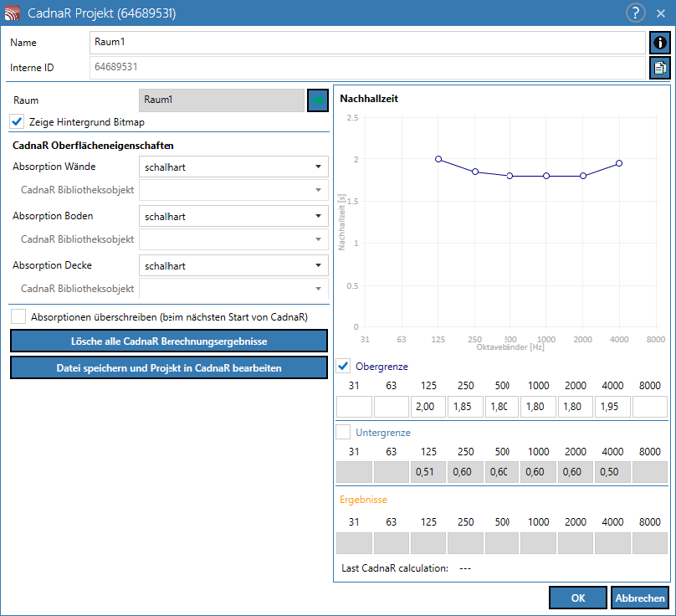676x616 pixels.
Task: Click the 125 Hz point on chart
Action: coord(438,159)
